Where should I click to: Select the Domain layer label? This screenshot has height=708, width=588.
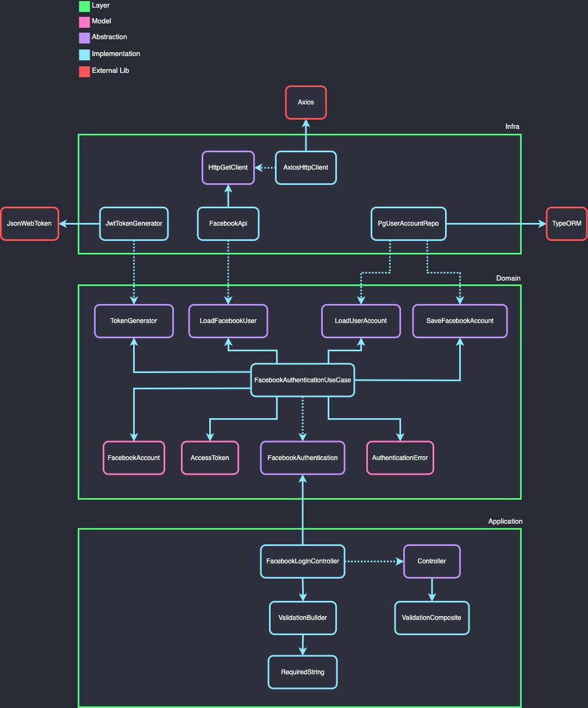coord(508,278)
